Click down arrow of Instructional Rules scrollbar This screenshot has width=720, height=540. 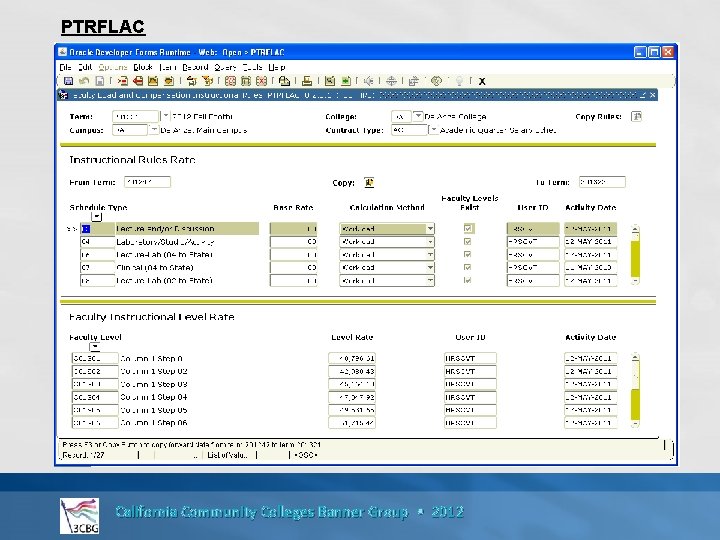click(x=635, y=280)
